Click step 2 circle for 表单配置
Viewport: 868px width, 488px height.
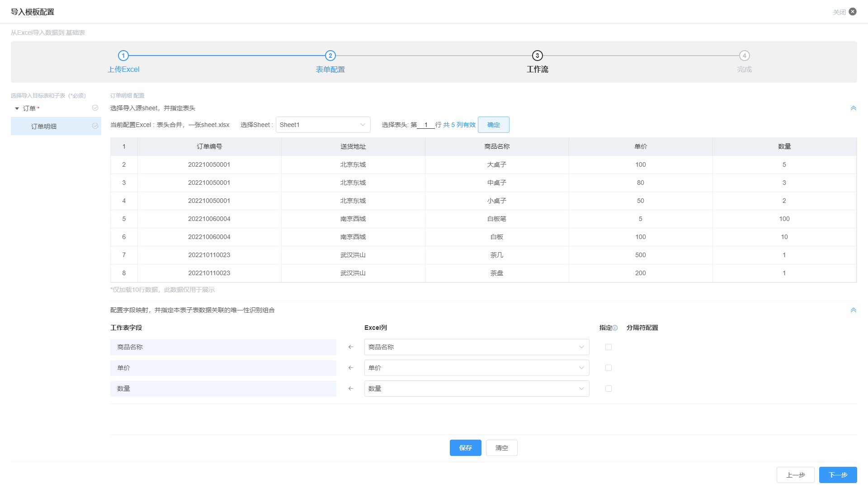coord(330,56)
